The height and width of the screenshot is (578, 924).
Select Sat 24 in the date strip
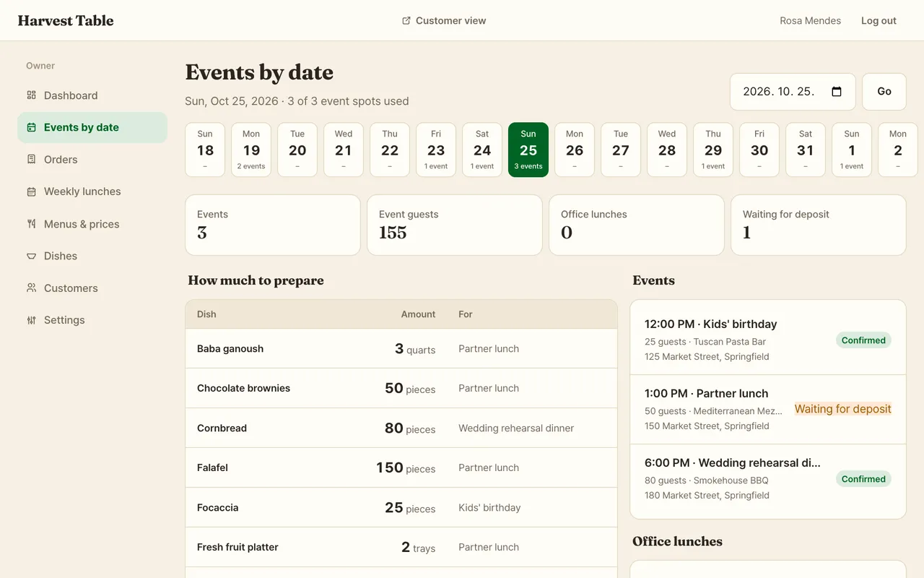[482, 150]
